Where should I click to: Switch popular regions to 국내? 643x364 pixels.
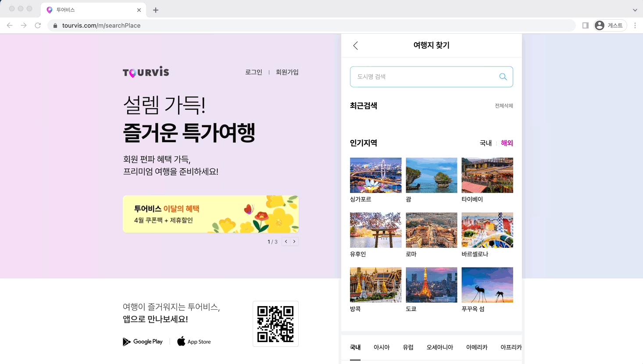coord(486,143)
